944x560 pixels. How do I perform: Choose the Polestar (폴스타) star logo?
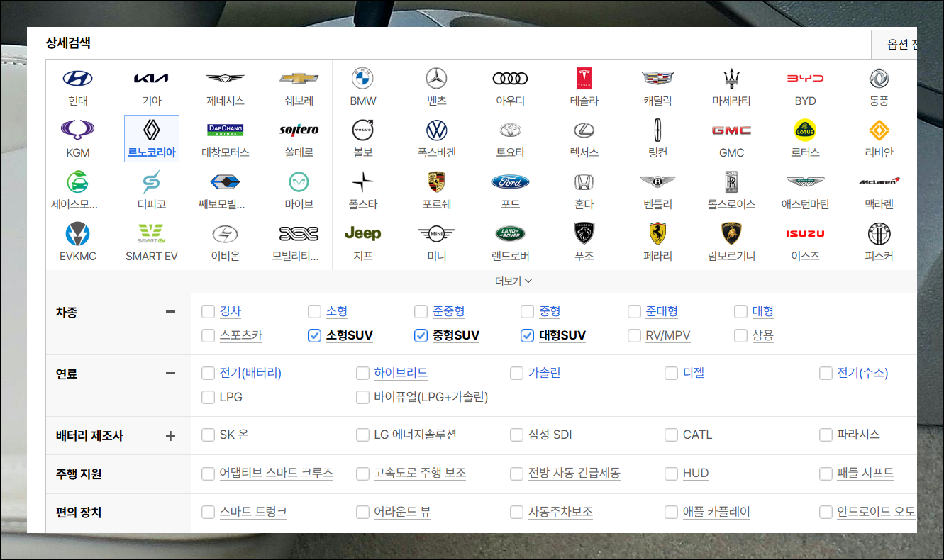[363, 182]
